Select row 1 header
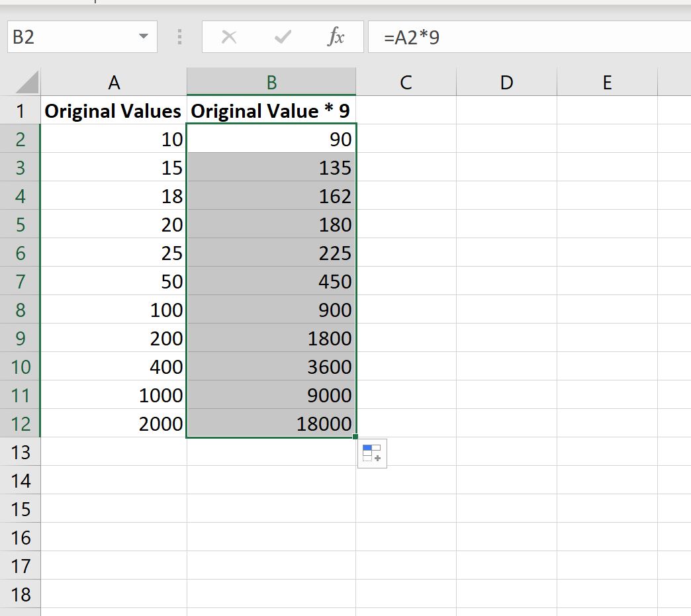 (x=20, y=110)
